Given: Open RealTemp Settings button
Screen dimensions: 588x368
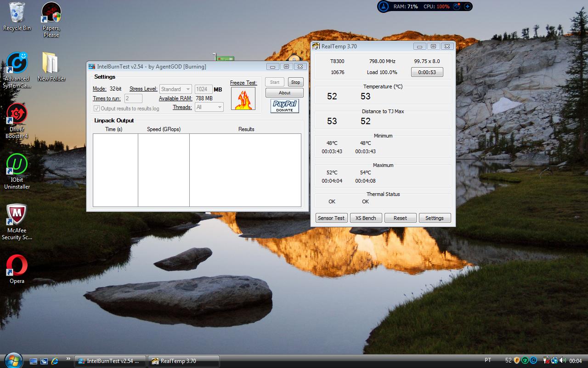Looking at the screenshot, I should (x=435, y=218).
